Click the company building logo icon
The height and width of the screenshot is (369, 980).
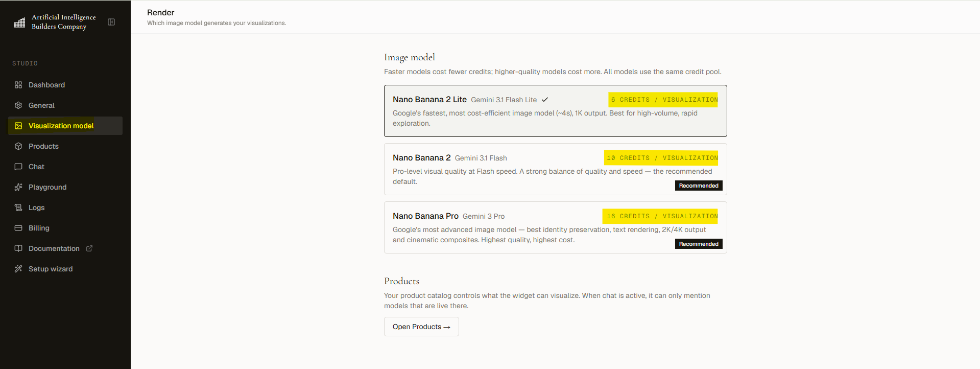click(x=19, y=22)
